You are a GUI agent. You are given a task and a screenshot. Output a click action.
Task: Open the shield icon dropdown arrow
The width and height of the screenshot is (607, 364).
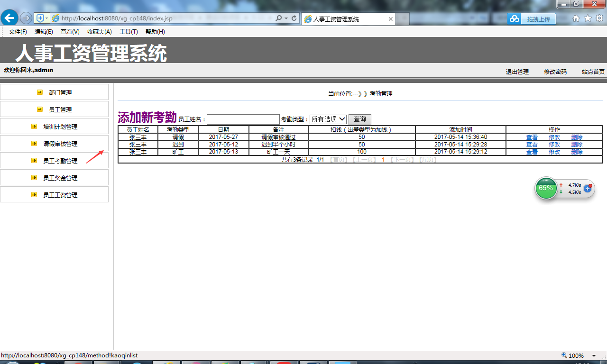46,18
